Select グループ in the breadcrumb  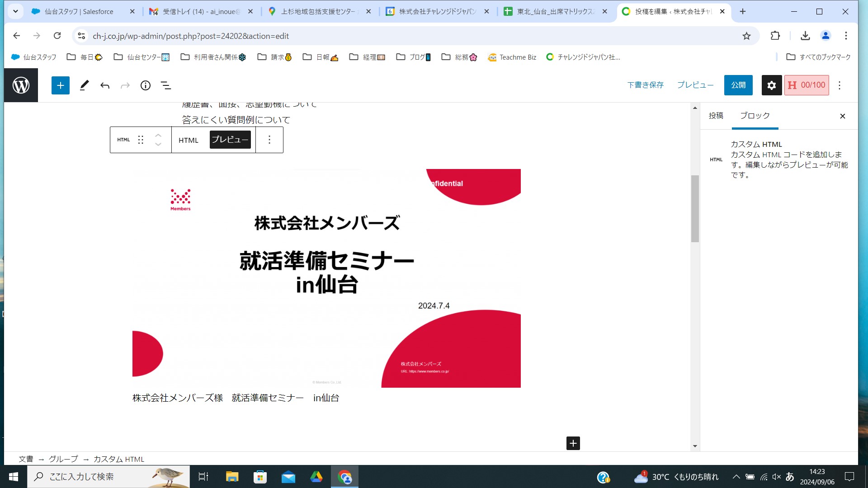pyautogui.click(x=63, y=459)
